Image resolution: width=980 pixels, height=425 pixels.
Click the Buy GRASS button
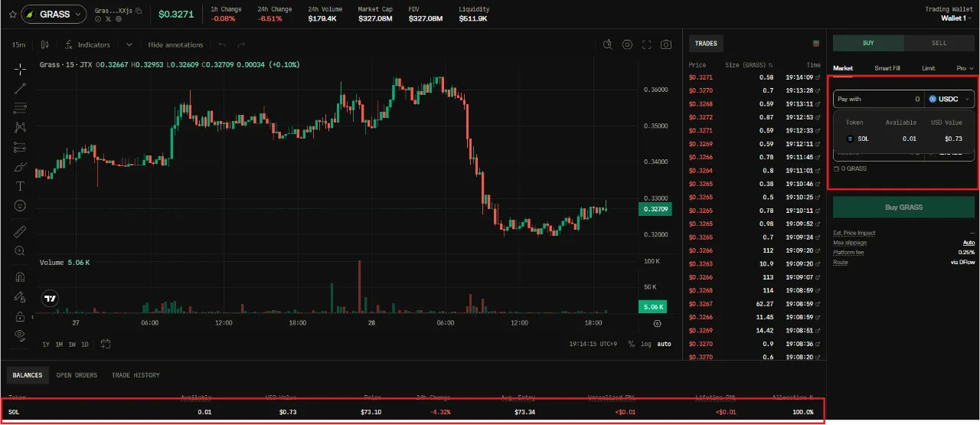[903, 207]
